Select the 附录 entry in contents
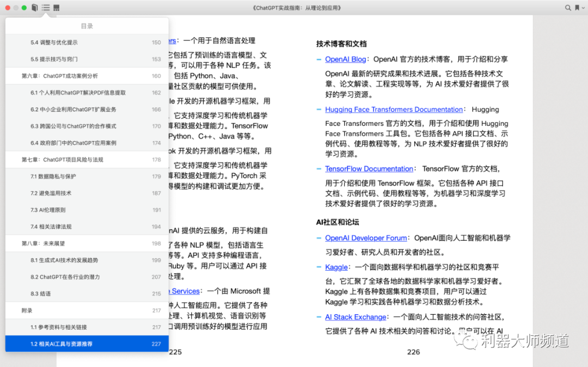The height and width of the screenshot is (367, 588). point(27,310)
